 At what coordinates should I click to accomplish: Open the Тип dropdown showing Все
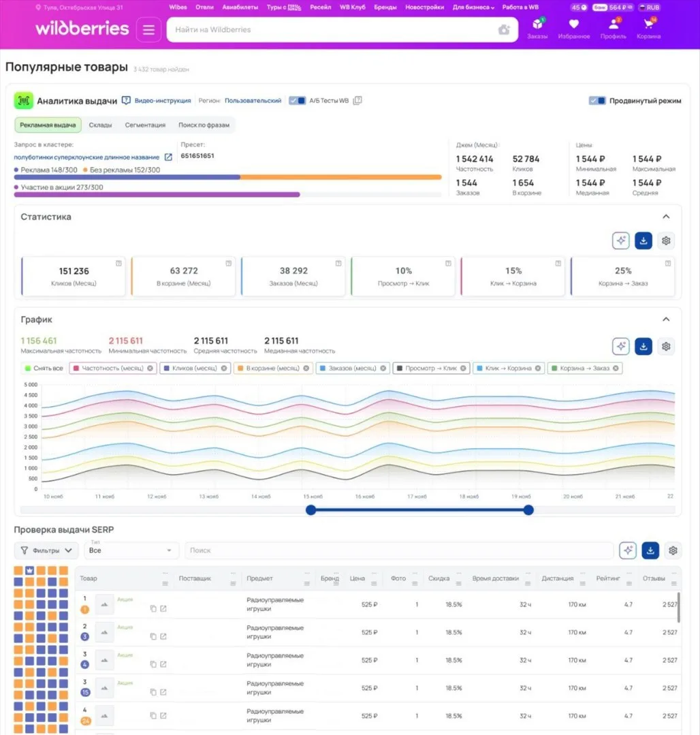pyautogui.click(x=131, y=550)
